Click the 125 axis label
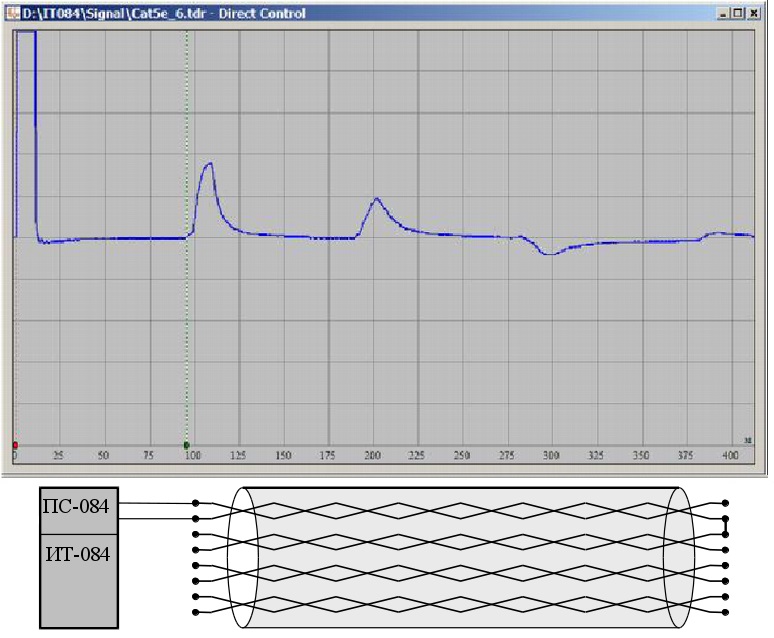This screenshot has height=638, width=774. pyautogui.click(x=237, y=455)
